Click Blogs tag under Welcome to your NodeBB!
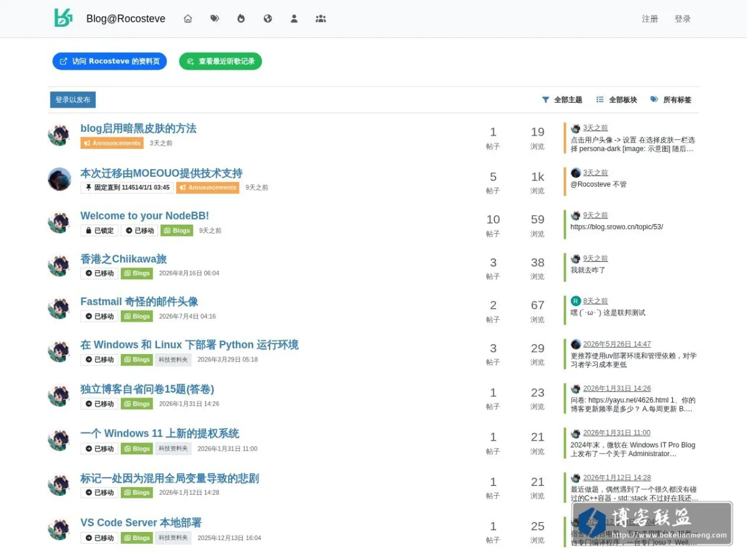 (177, 230)
